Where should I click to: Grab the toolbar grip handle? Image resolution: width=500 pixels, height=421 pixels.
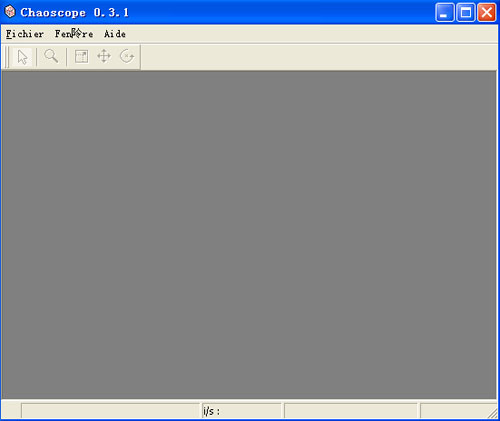click(7, 57)
